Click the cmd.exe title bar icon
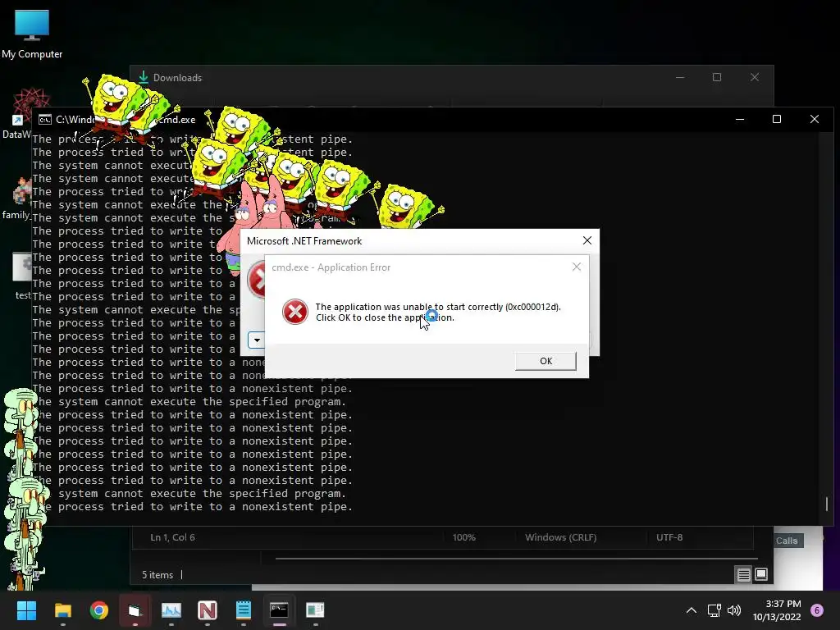Screen dimensions: 840x630 (x=45, y=120)
